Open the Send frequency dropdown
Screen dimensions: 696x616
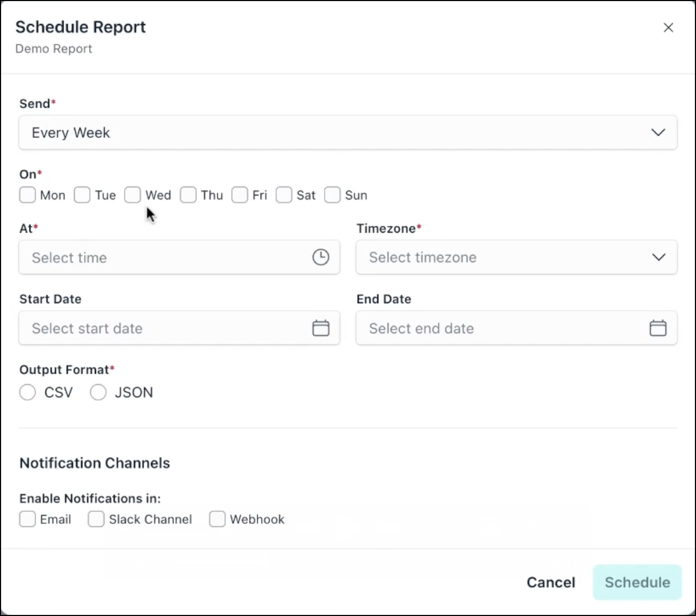[348, 132]
